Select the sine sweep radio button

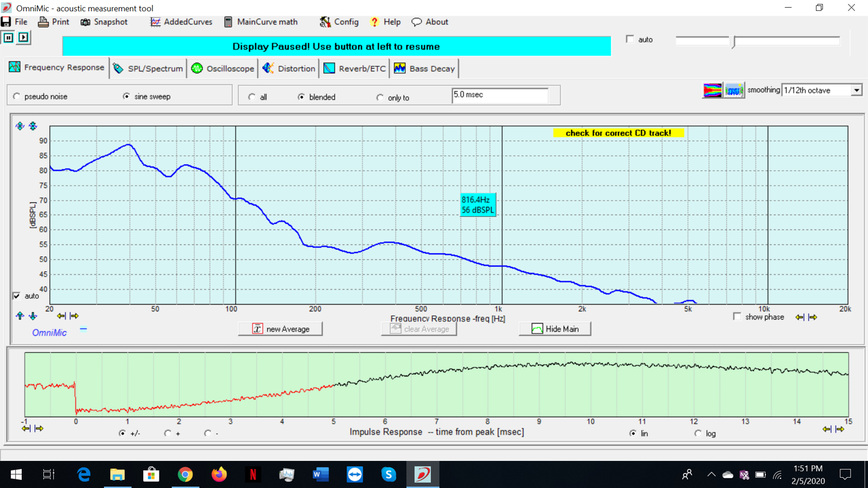click(126, 97)
